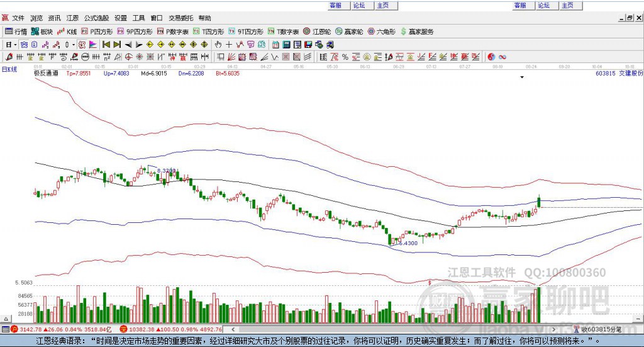
Task: Click the calendar date icon
Action: pyautogui.click(x=275, y=45)
